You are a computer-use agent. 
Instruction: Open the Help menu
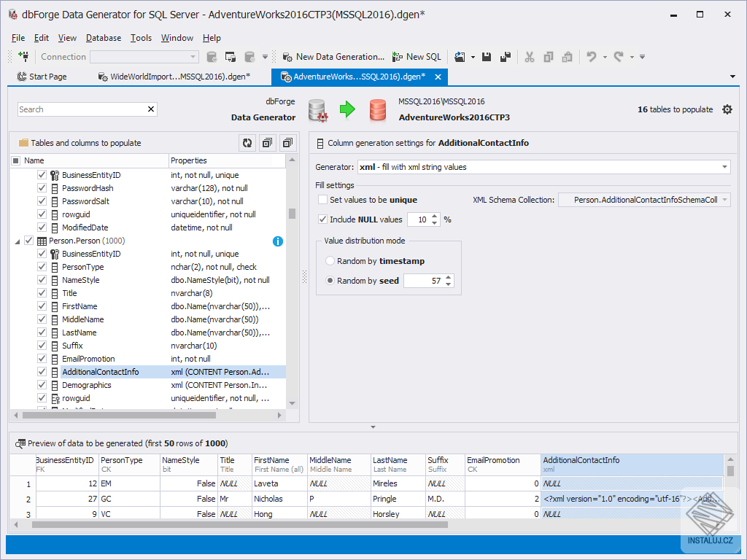coord(212,38)
